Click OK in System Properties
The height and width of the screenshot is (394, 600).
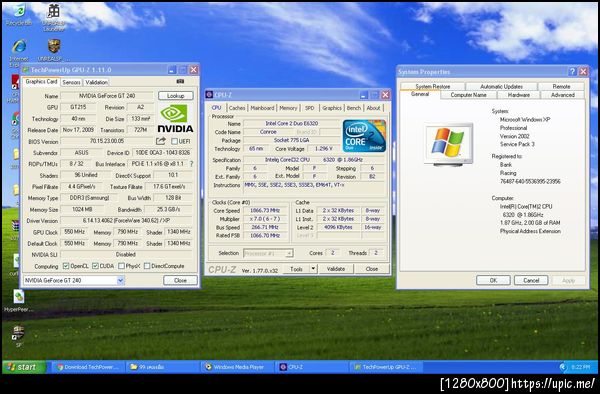pyautogui.click(x=493, y=280)
